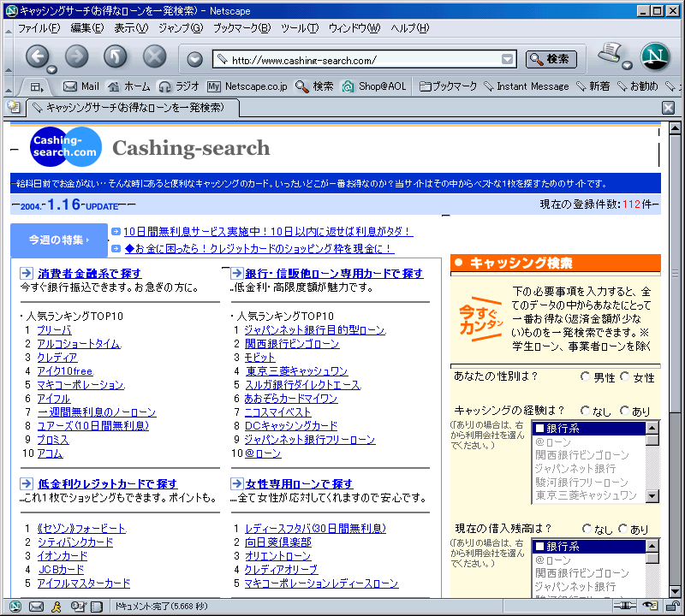The image size is (685, 616).
Task: Click the キャッシングサーチ browser tab
Action: 134,108
